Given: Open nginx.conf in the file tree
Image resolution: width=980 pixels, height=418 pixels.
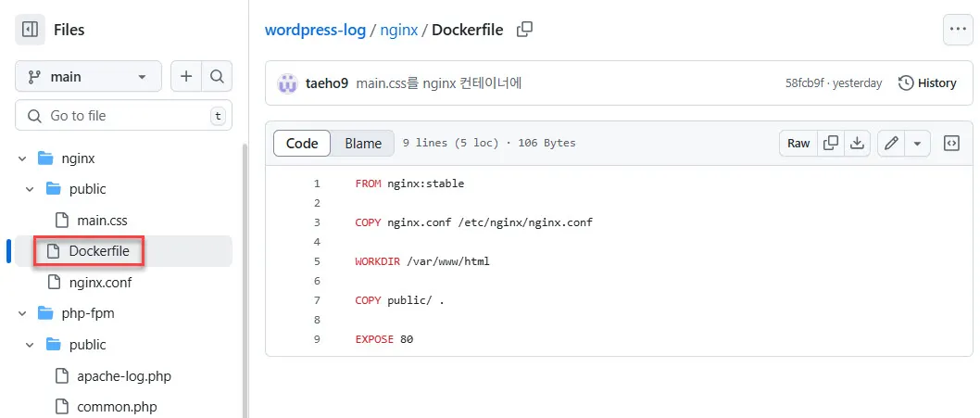Looking at the screenshot, I should (100, 282).
